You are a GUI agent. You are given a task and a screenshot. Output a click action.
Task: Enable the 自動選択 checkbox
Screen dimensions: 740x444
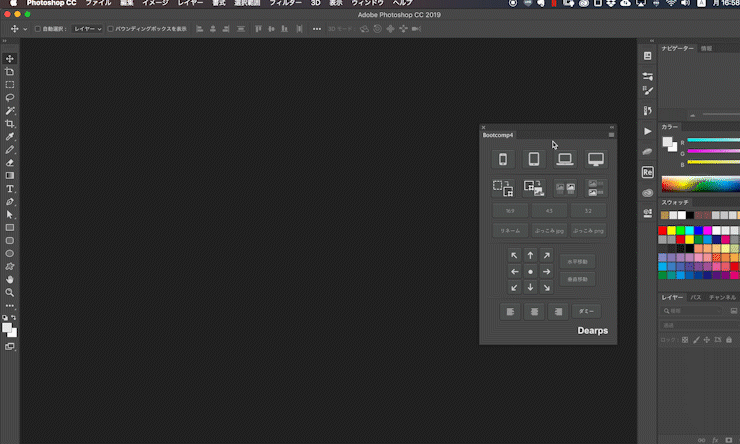point(37,29)
